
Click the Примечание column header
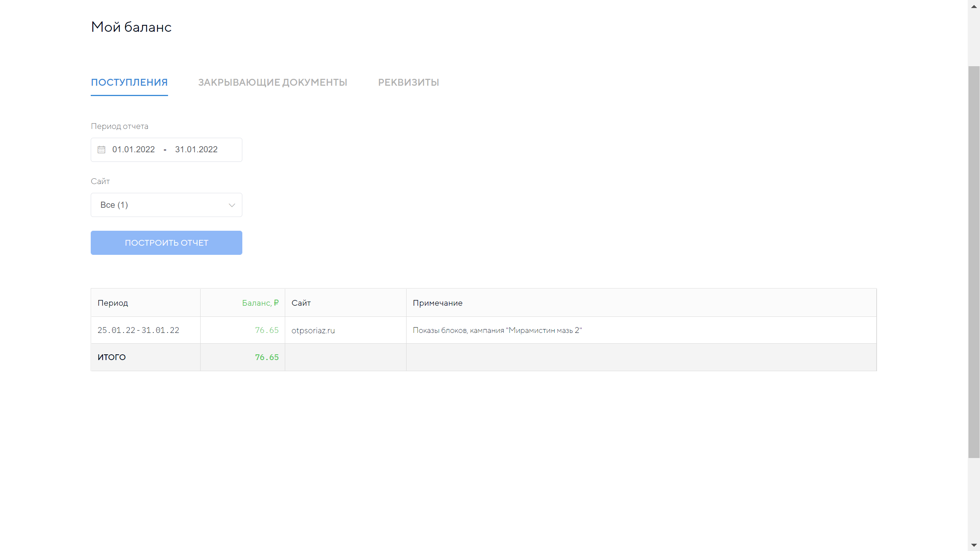(x=438, y=303)
